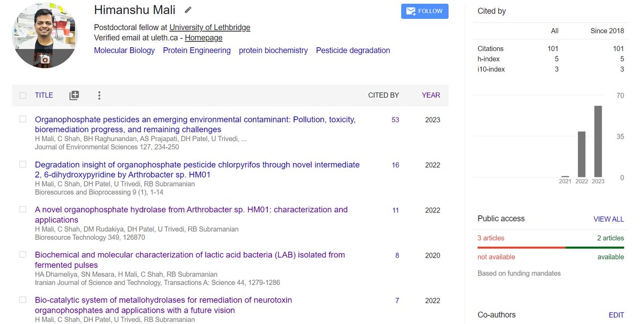Screen dimensions: 644x324
Task: Click the green available public access bar
Action: [x=595, y=247]
